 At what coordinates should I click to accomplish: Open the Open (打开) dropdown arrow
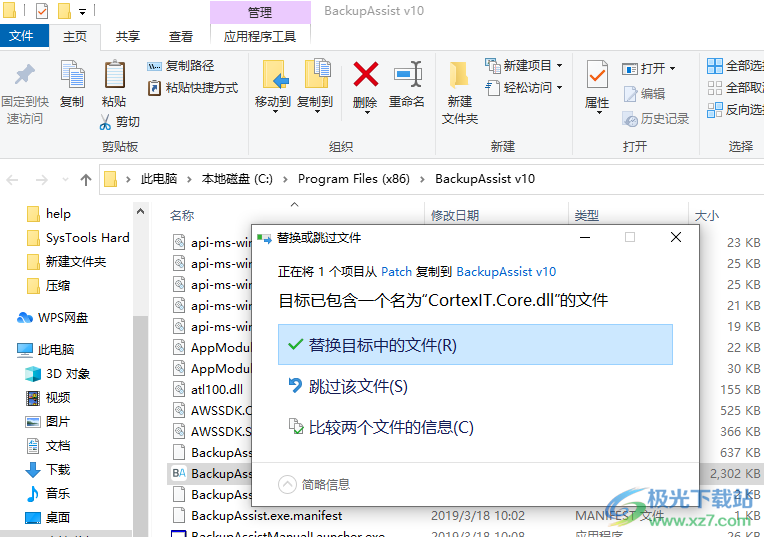click(672, 68)
